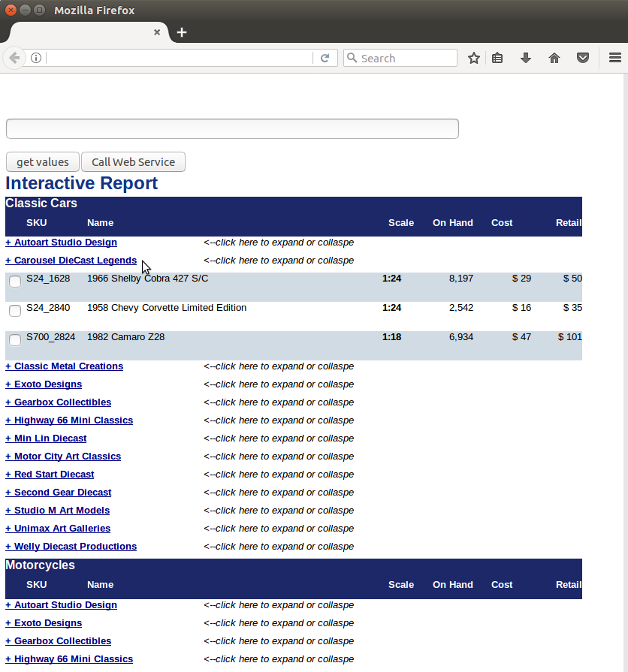Expand Exoto Designs under Motorcycles

44,622
